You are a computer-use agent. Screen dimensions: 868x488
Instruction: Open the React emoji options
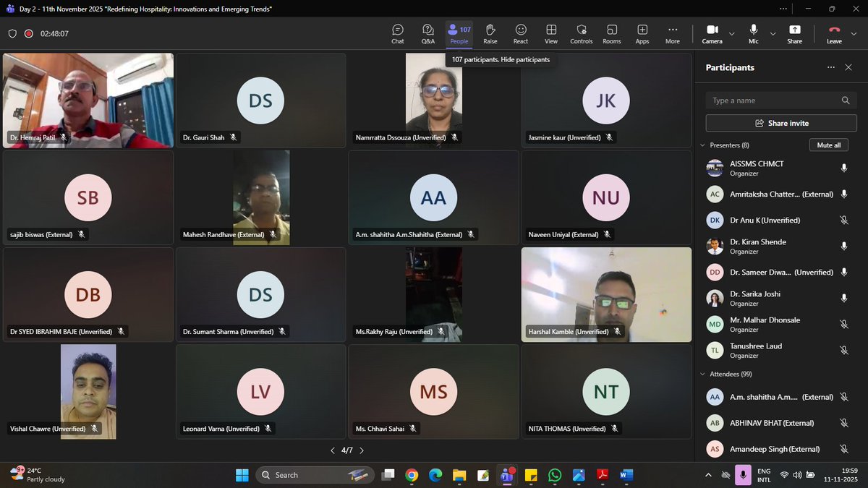click(521, 34)
